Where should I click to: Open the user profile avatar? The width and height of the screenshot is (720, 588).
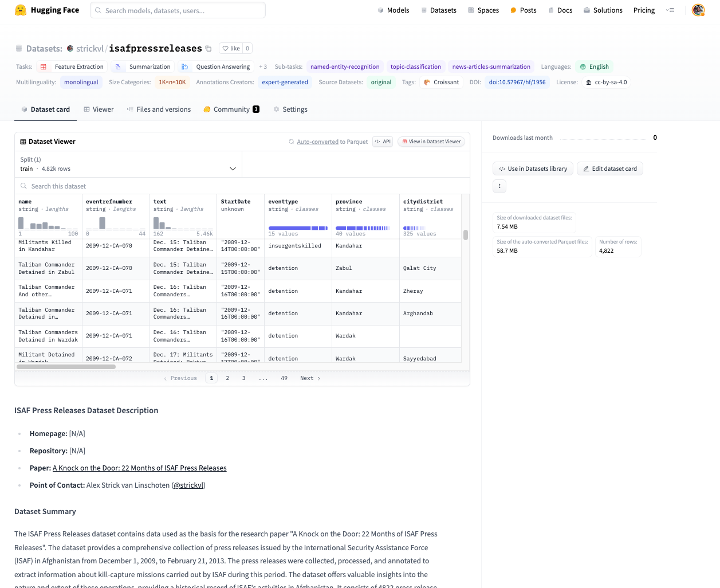698,10
